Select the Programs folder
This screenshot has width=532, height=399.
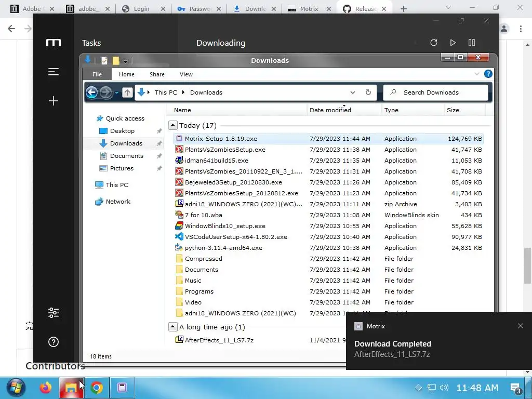pyautogui.click(x=328, y=291)
